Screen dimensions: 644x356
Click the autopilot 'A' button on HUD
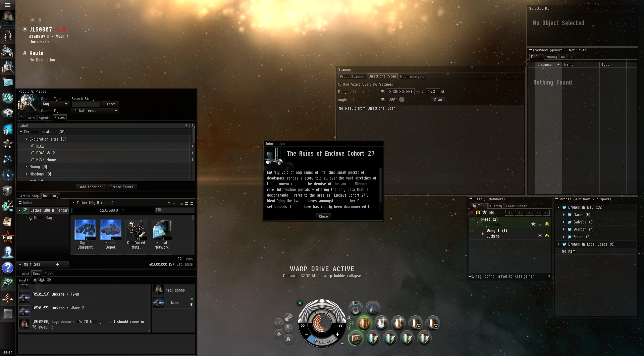[288, 339]
